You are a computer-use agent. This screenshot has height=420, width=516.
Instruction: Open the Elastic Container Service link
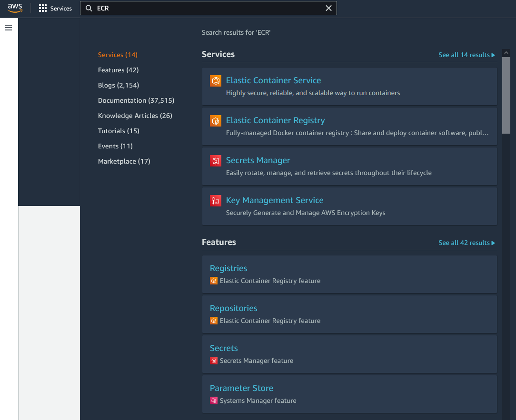coord(273,80)
